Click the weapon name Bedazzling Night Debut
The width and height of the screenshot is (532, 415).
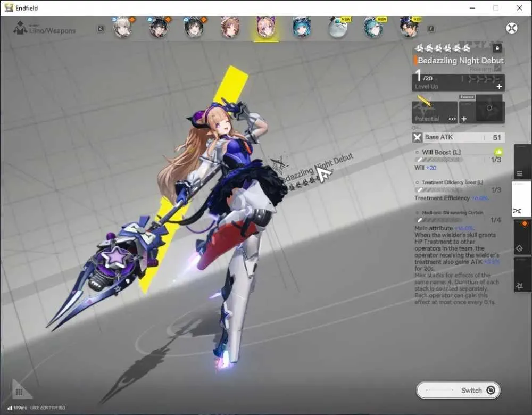tap(460, 61)
